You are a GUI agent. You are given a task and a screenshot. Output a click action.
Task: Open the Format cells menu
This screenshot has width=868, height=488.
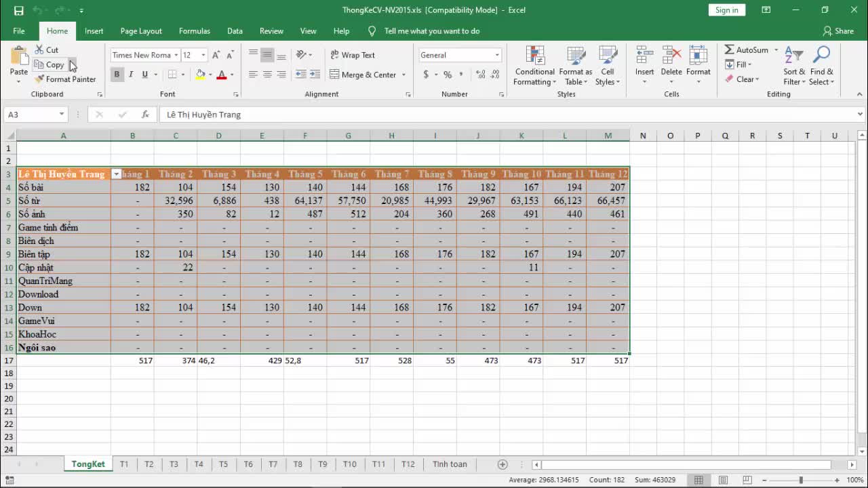pos(698,66)
